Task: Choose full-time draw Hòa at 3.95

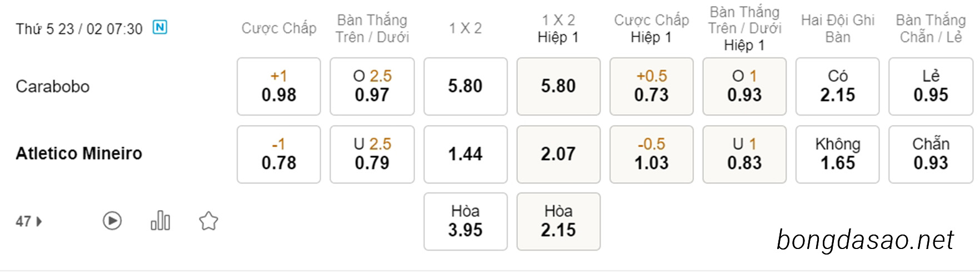Action: click(466, 221)
